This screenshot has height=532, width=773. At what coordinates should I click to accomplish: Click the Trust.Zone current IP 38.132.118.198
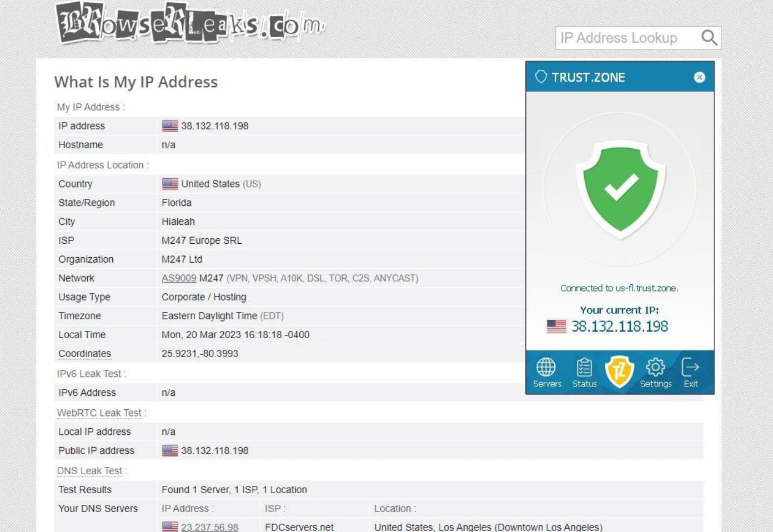point(620,327)
